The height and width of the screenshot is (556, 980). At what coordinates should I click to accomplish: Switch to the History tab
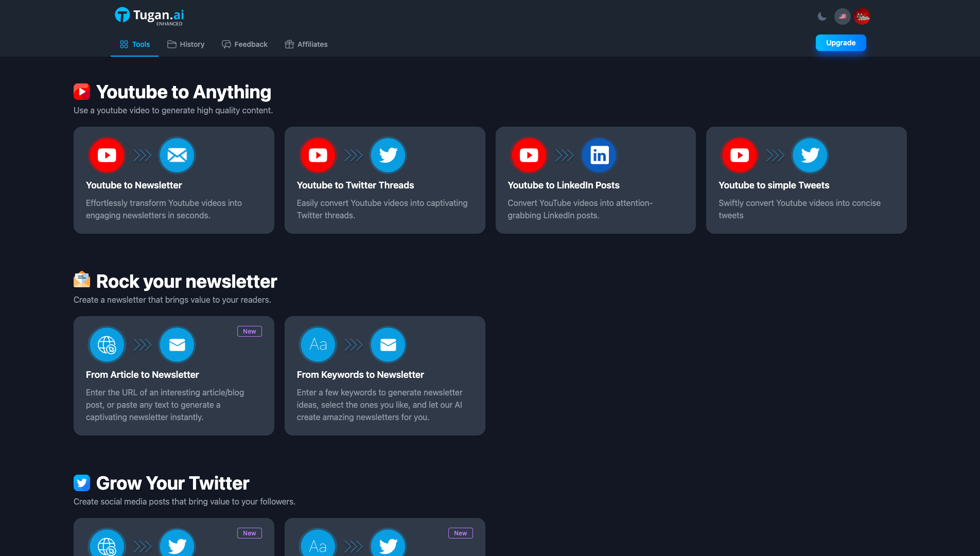[x=186, y=44]
